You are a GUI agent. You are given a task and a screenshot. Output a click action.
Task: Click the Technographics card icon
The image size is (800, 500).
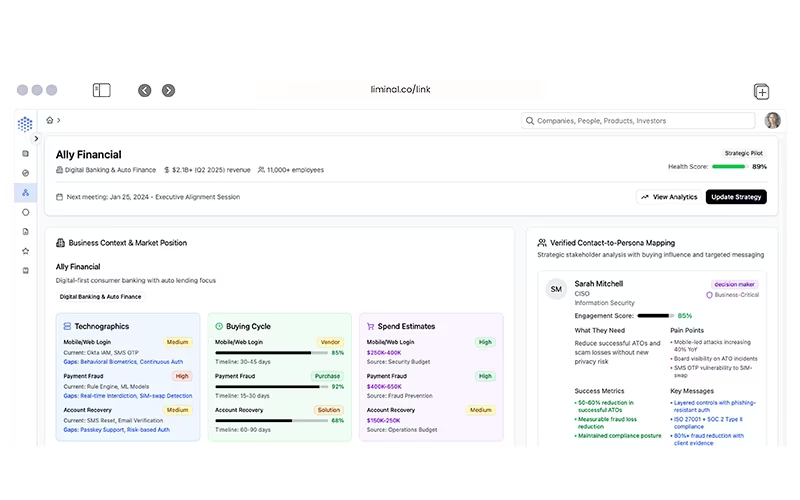67,326
